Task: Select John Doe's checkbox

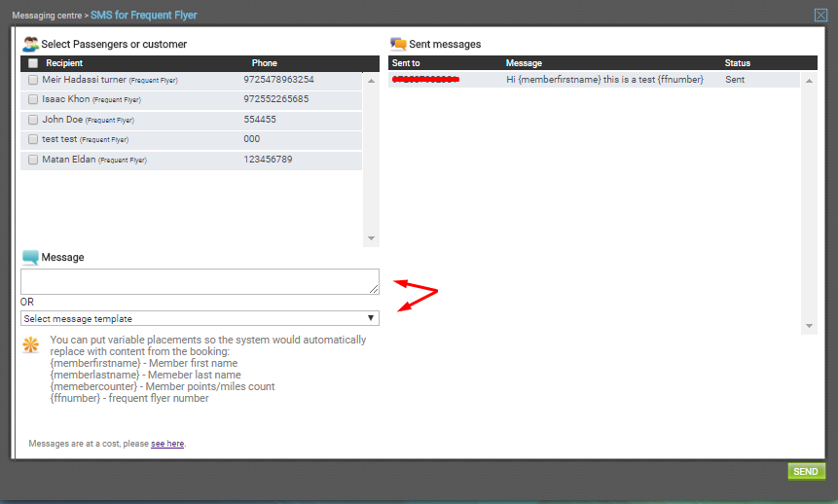Action: pos(33,120)
